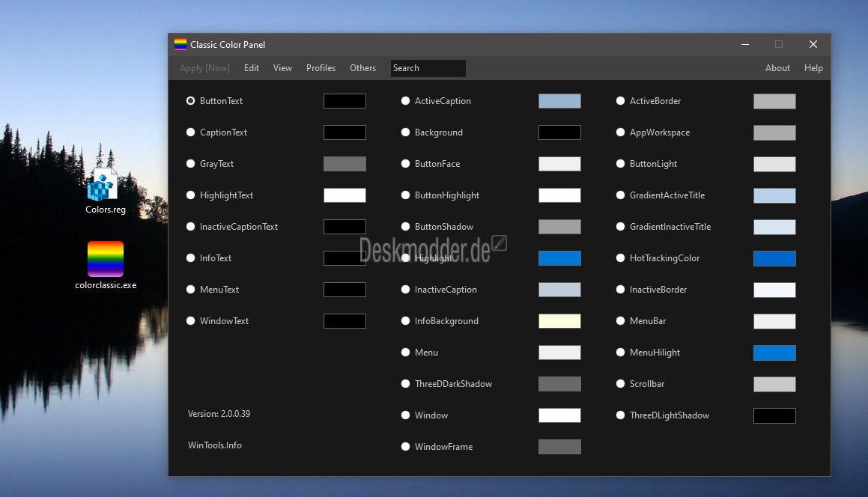Viewport: 868px width, 497px height.
Task: Choose the HotTrackingColor radio option
Action: pyautogui.click(x=620, y=258)
